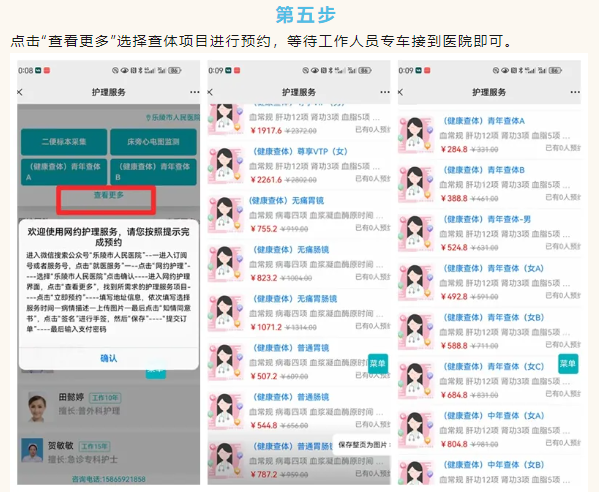The width and height of the screenshot is (599, 492).
Task: Open the 青年查体 A tile in the left screen
Action: (x=64, y=172)
